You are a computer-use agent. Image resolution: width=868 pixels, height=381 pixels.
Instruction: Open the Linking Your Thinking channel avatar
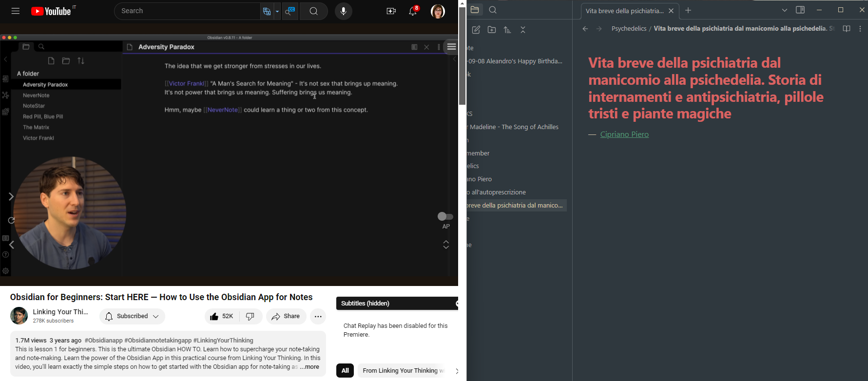tap(19, 316)
